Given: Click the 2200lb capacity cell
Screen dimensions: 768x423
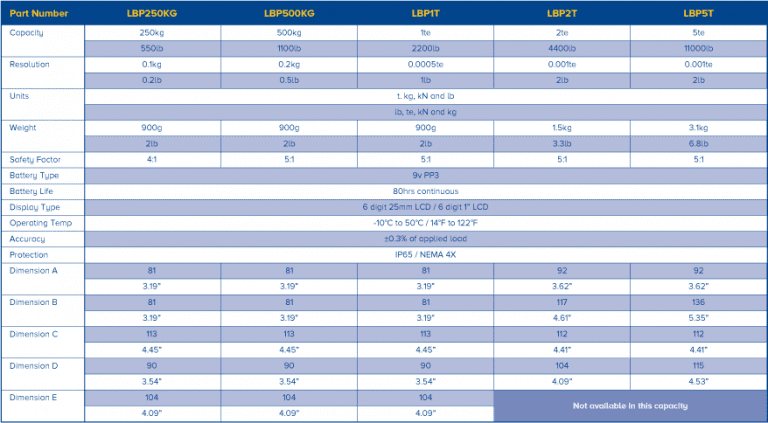Looking at the screenshot, I should pyautogui.click(x=425, y=48).
